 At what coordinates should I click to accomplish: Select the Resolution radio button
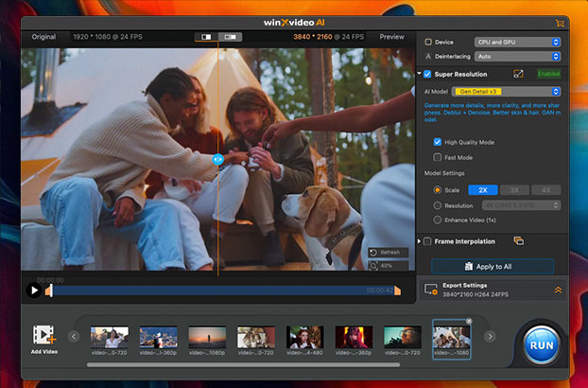(x=437, y=204)
